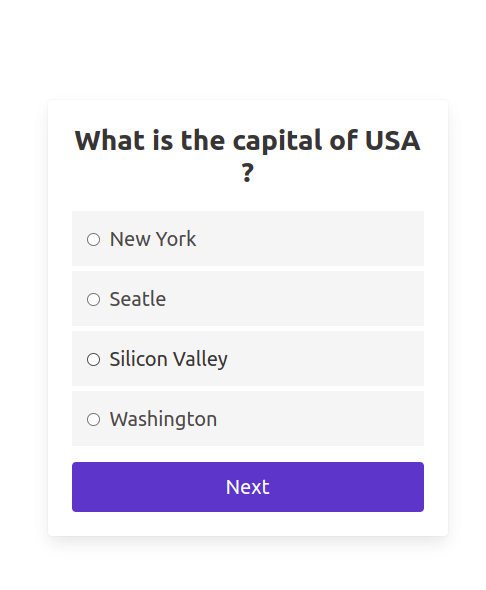
Task: Click the question heading "What is the capital of USA"
Action: pyautogui.click(x=247, y=141)
